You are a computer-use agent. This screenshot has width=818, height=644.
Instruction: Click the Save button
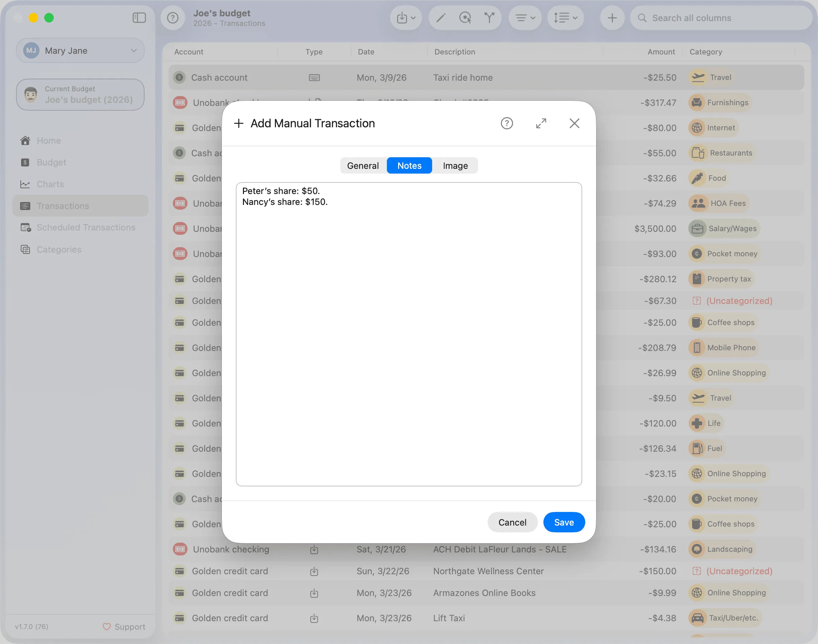(564, 522)
